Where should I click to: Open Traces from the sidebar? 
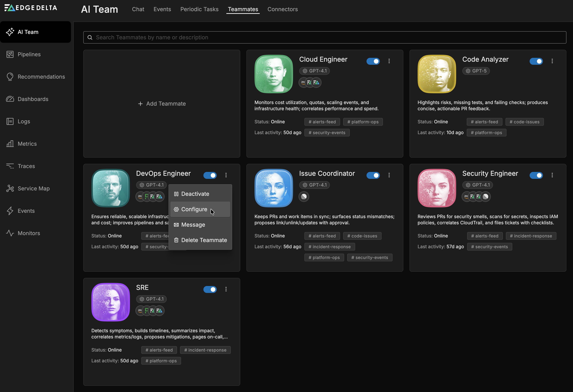[26, 166]
